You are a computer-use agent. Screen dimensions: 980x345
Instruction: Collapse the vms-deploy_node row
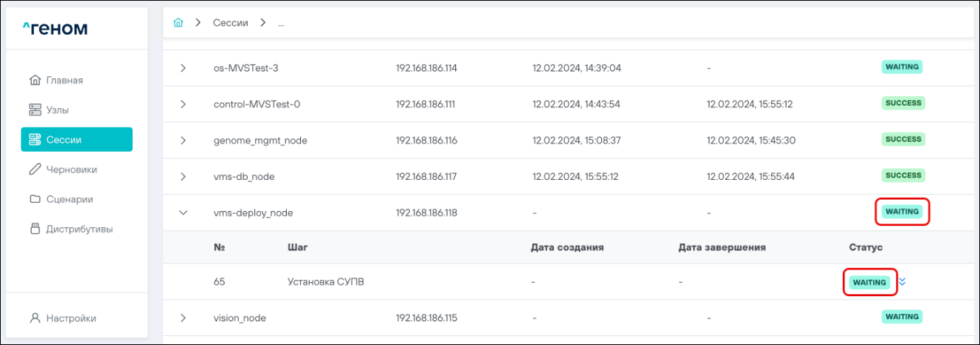point(183,212)
